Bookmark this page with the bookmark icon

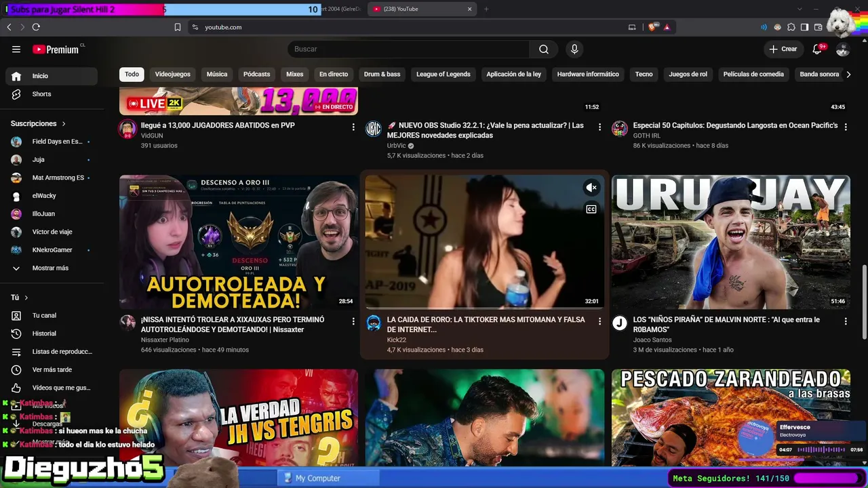point(178,27)
